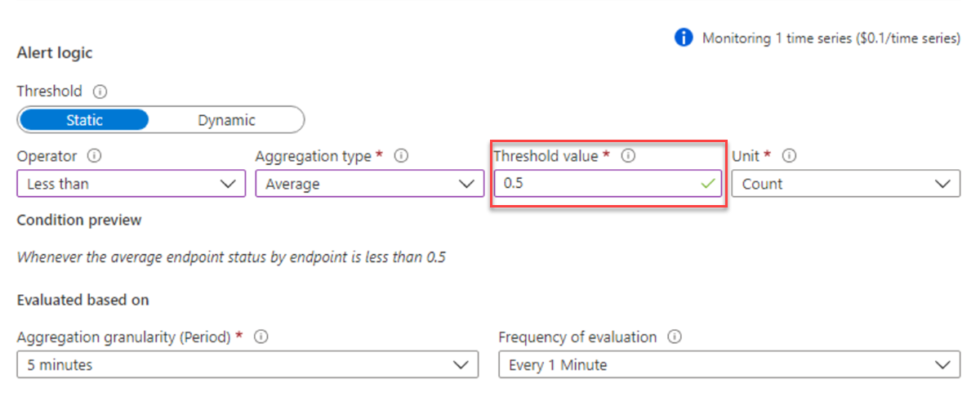Click the green validation checkmark in Threshold value

coord(707,184)
